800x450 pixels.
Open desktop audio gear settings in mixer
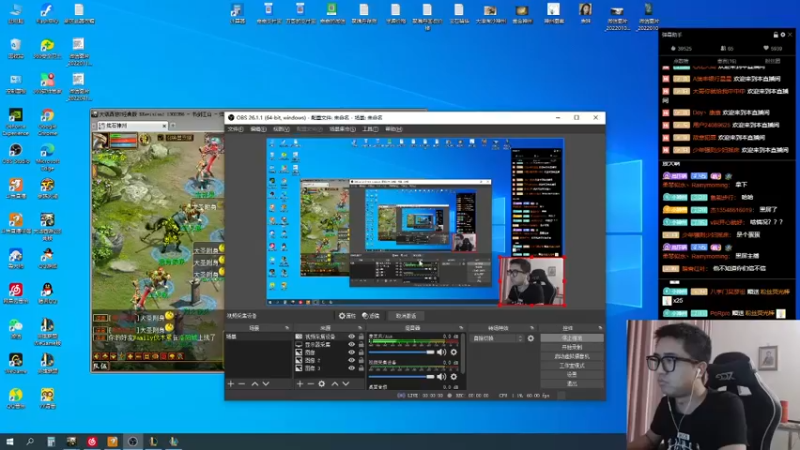click(454, 352)
